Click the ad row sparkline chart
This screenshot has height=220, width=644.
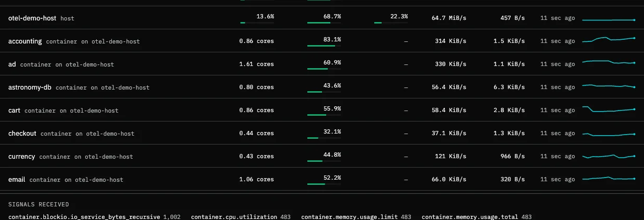click(608, 62)
